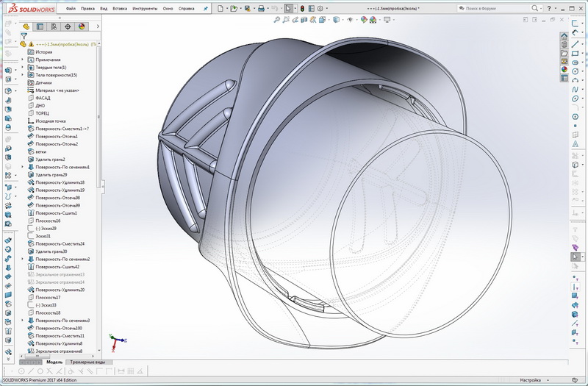Open the Вставка menu

point(120,8)
